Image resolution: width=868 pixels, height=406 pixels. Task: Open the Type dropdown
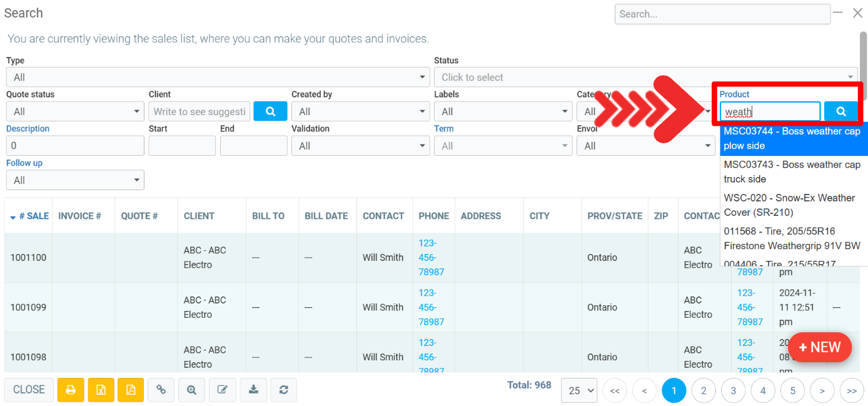click(218, 78)
